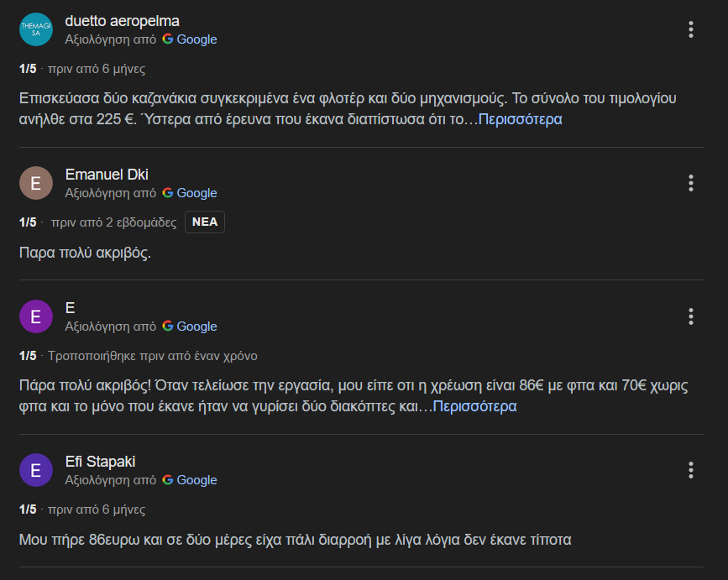The image size is (728, 580).
Task: Click Google link under Efi Stapaki
Action: (196, 480)
